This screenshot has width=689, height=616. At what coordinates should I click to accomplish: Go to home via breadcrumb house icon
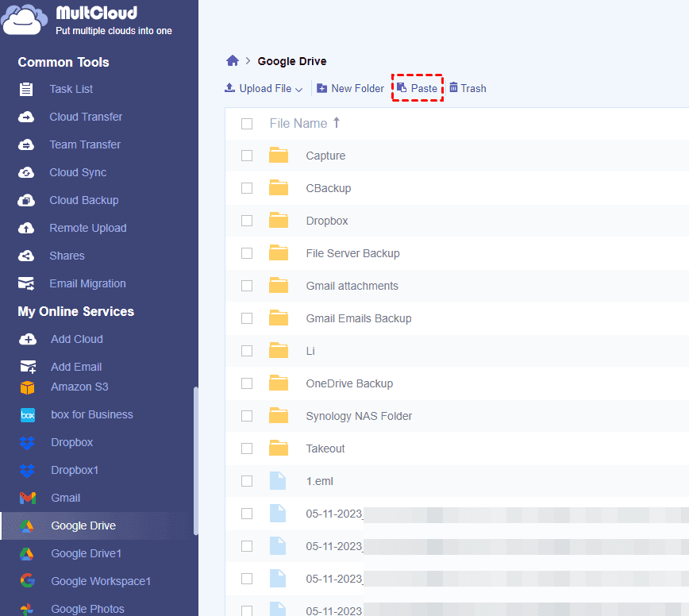tap(233, 60)
